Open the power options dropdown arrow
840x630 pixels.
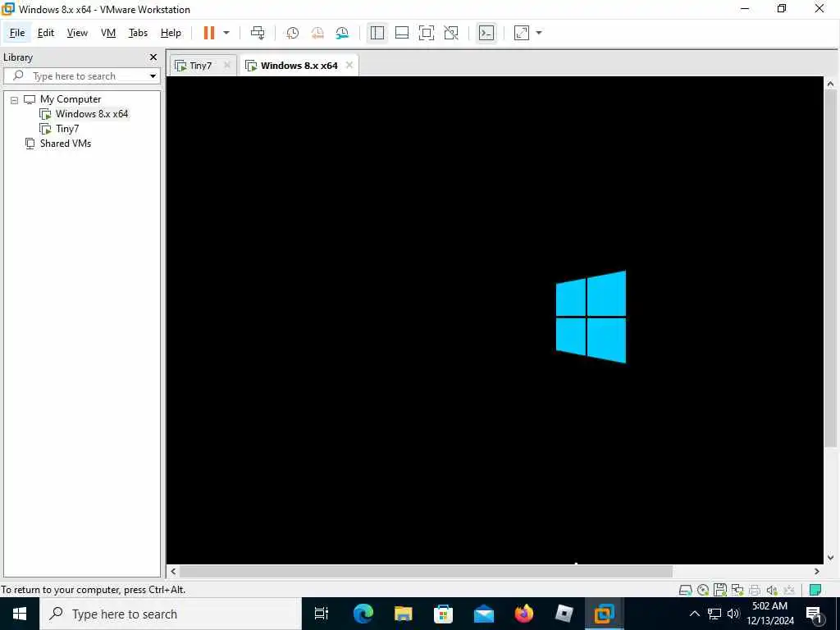click(226, 33)
